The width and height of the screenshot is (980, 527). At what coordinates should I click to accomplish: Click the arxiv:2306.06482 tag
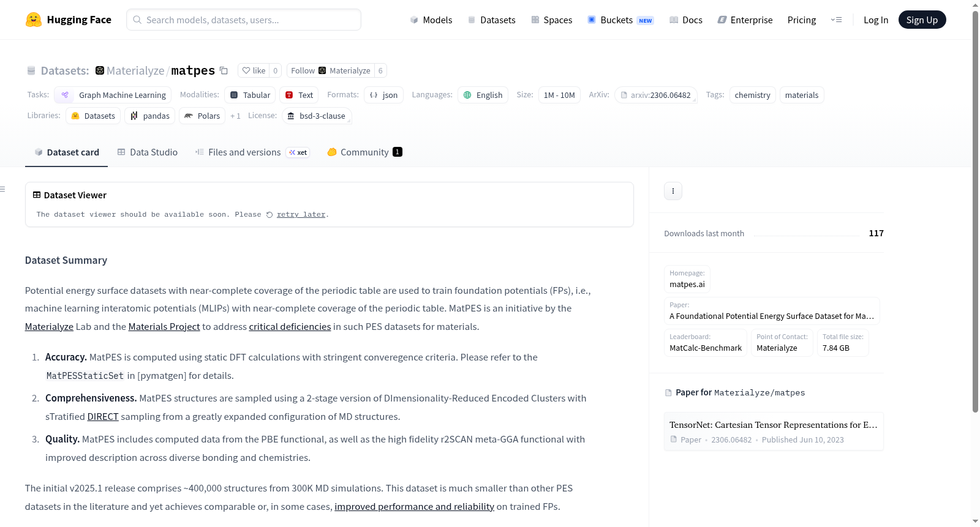click(x=656, y=95)
